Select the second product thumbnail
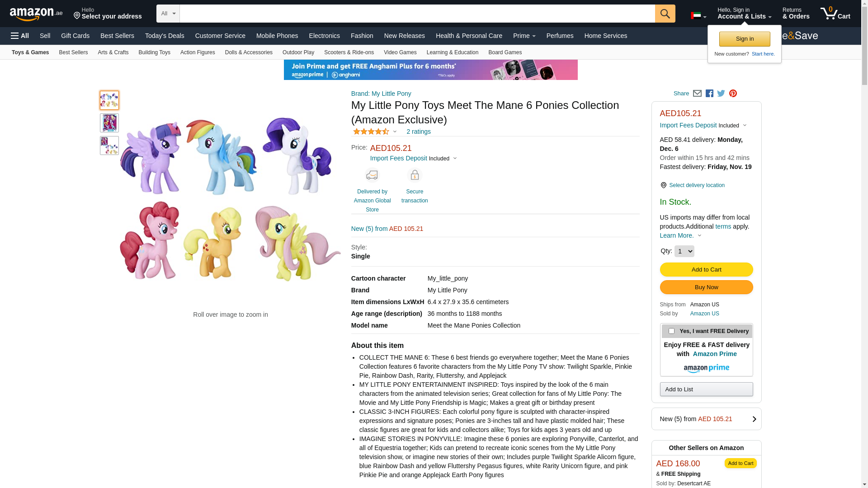The image size is (868, 488). pos(109,123)
